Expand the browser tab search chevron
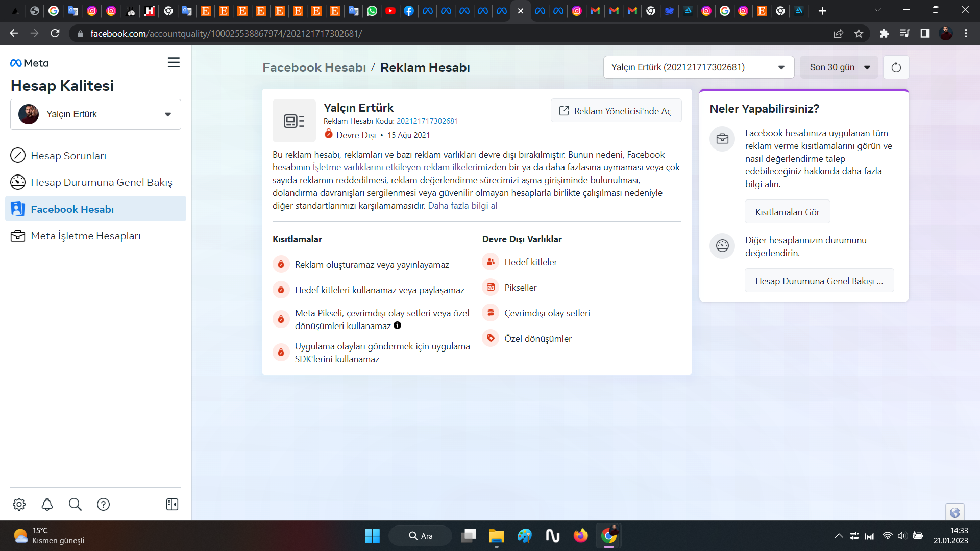Screen dimensions: 980x551 pyautogui.click(x=877, y=10)
